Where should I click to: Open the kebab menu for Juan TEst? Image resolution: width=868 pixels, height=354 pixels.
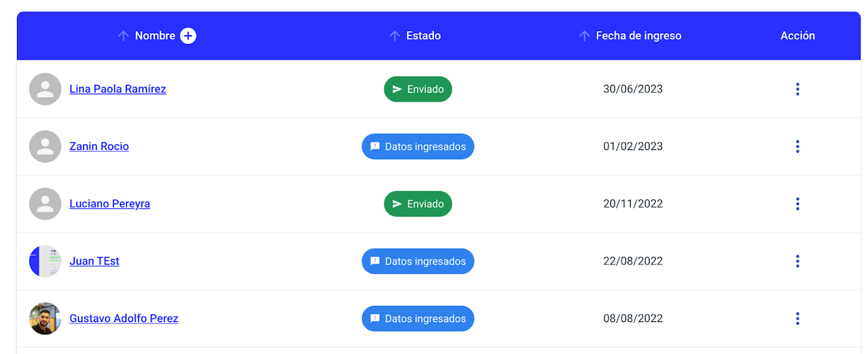click(797, 261)
